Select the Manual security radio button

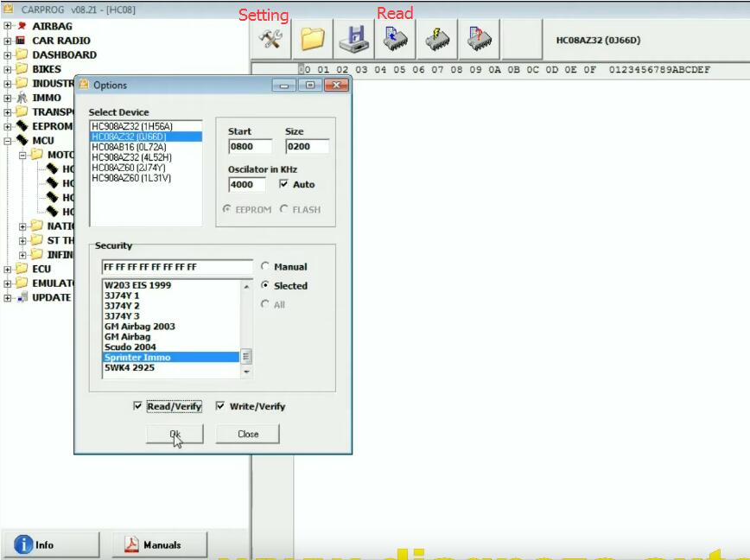click(x=265, y=267)
